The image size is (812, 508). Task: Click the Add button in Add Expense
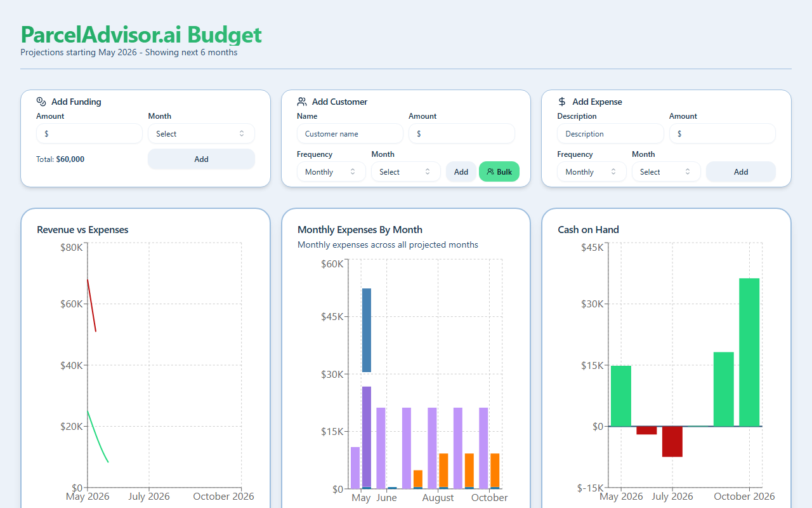(741, 172)
